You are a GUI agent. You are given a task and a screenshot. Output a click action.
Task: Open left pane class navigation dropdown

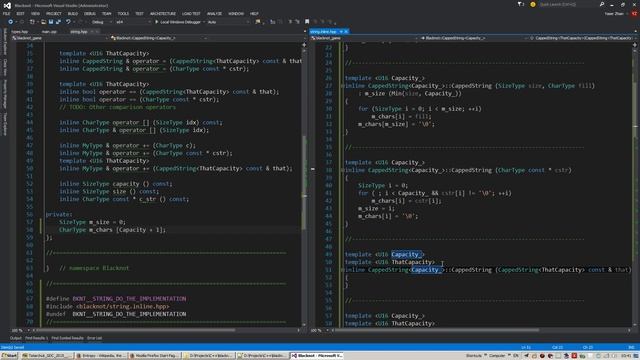pos(158,38)
